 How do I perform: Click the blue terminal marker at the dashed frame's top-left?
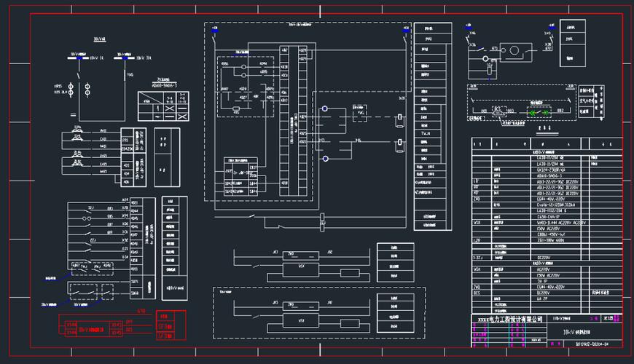click(214, 31)
